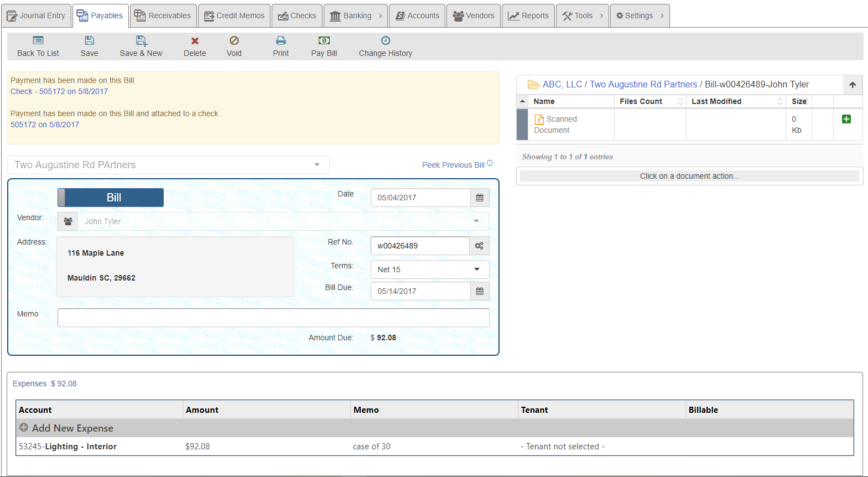
Task: Switch to the Receivables tab
Action: [x=163, y=15]
